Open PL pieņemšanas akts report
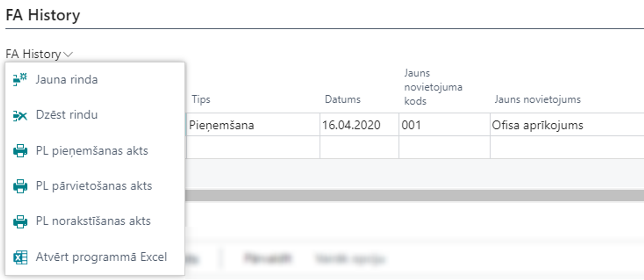 coord(92,150)
